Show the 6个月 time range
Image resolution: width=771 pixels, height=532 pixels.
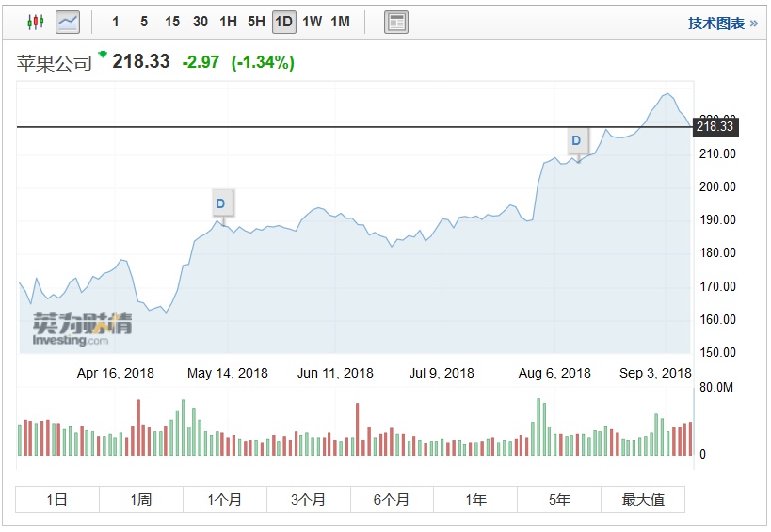coord(392,500)
